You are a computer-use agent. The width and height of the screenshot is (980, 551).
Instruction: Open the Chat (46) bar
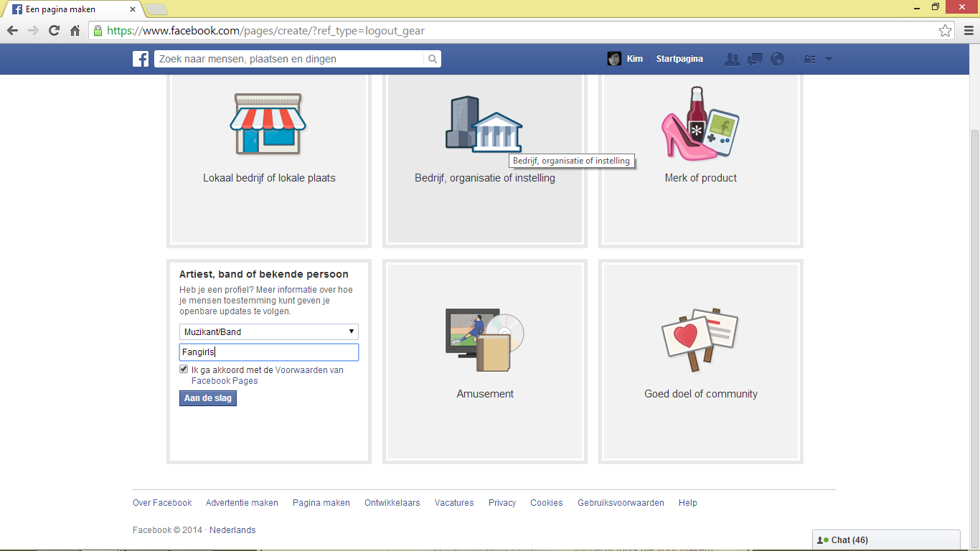pos(886,540)
